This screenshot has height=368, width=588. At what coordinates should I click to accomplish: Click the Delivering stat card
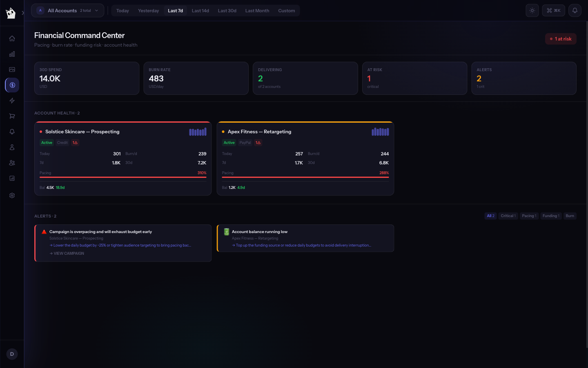point(305,78)
